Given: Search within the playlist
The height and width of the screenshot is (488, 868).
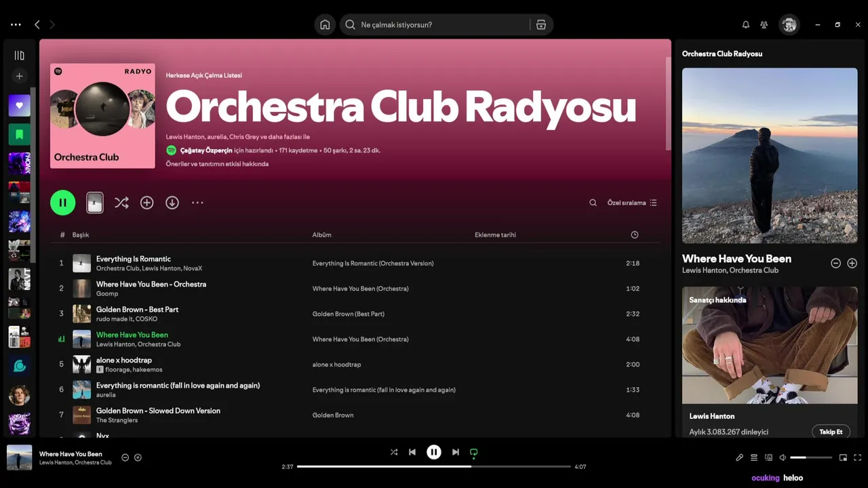Looking at the screenshot, I should (593, 203).
